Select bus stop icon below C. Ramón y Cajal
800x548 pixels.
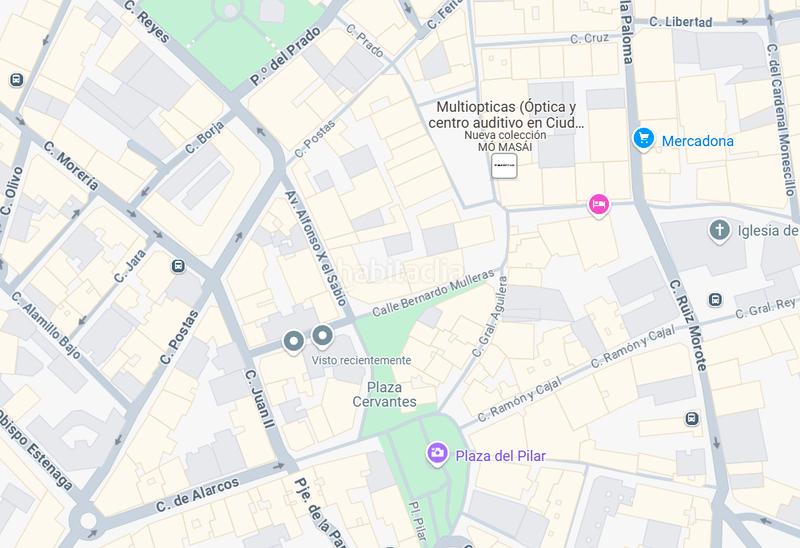pos(692,419)
